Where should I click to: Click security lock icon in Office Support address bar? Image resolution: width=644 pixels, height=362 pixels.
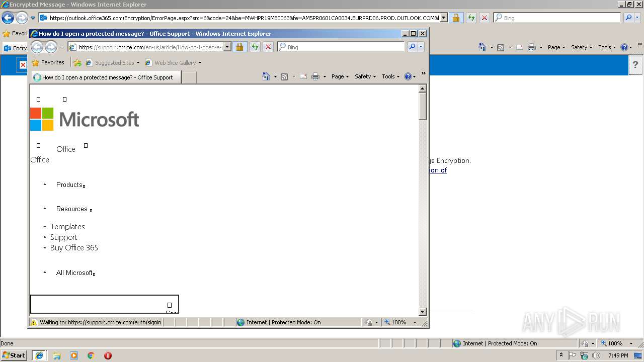point(239,47)
